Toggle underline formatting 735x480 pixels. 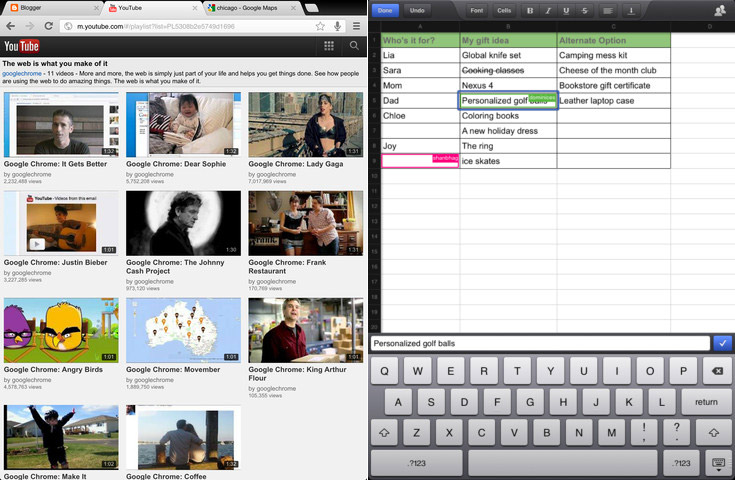pyautogui.click(x=566, y=10)
